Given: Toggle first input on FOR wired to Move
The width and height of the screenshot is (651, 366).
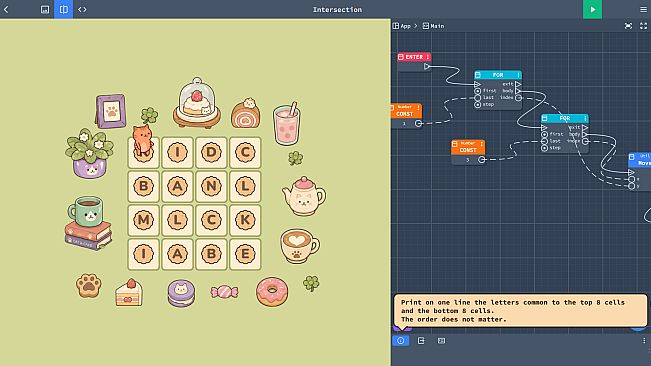Looking at the screenshot, I should coord(544,134).
